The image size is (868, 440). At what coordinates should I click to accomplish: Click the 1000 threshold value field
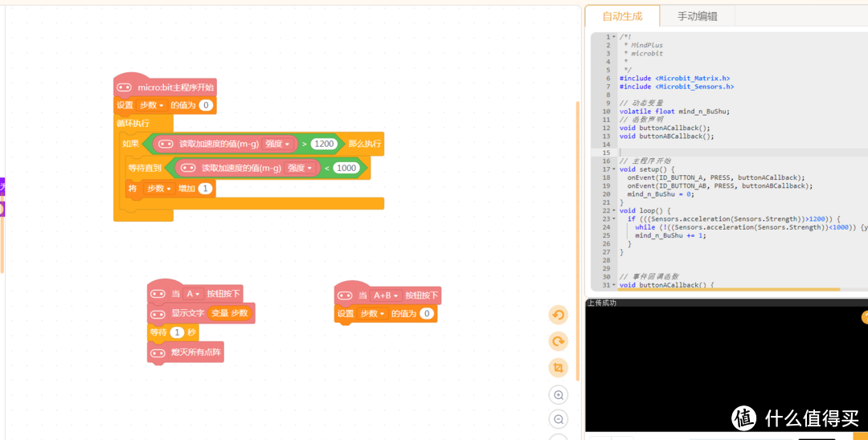point(346,168)
